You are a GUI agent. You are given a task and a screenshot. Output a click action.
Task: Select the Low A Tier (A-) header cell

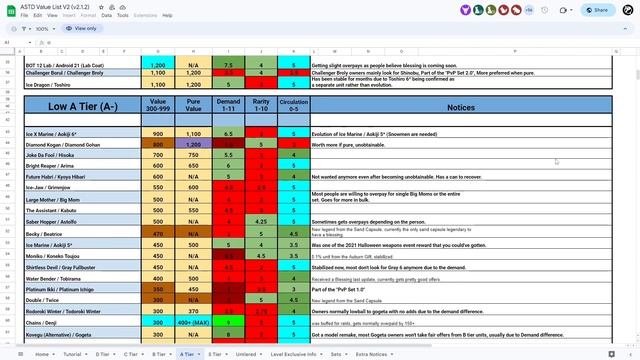pos(83,105)
